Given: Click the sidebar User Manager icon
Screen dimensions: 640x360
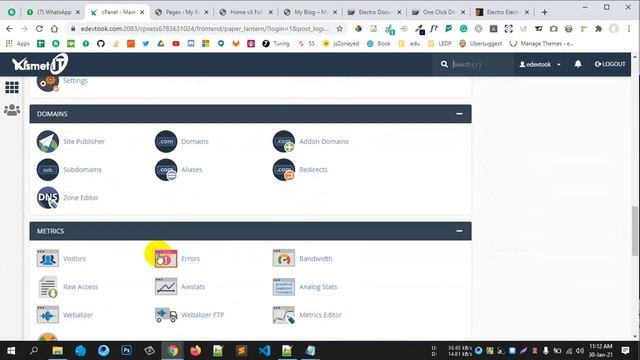Looking at the screenshot, I should tap(12, 110).
